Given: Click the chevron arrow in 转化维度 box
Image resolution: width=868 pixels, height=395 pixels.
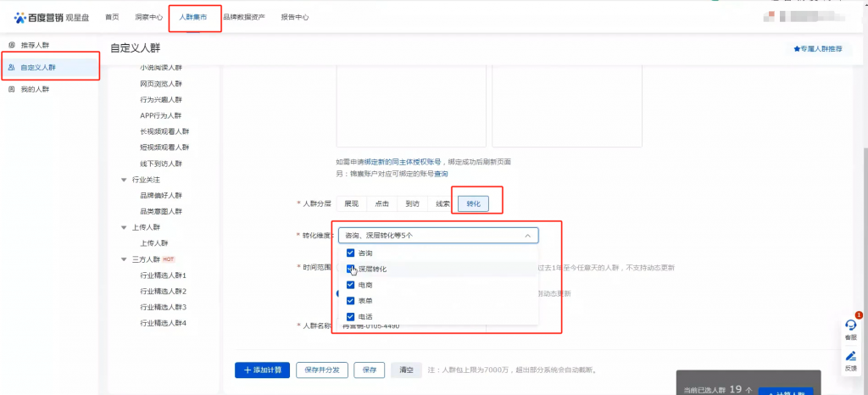Looking at the screenshot, I should tap(527, 236).
